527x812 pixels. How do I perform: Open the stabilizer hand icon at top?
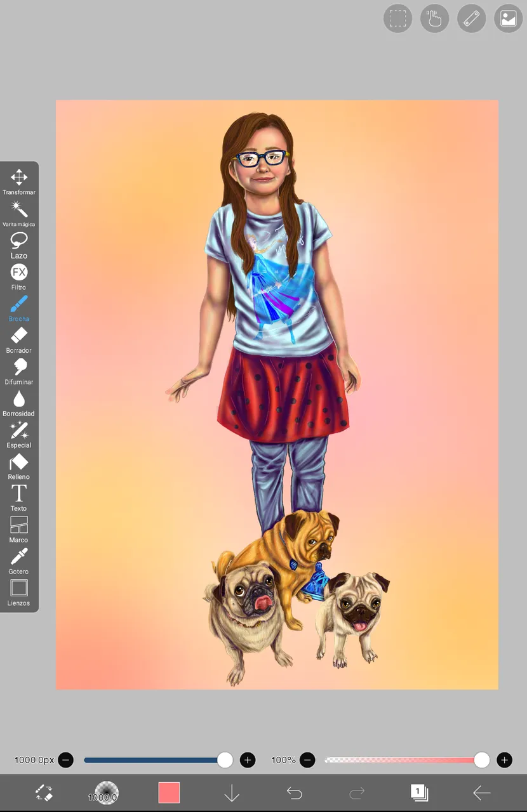434,18
